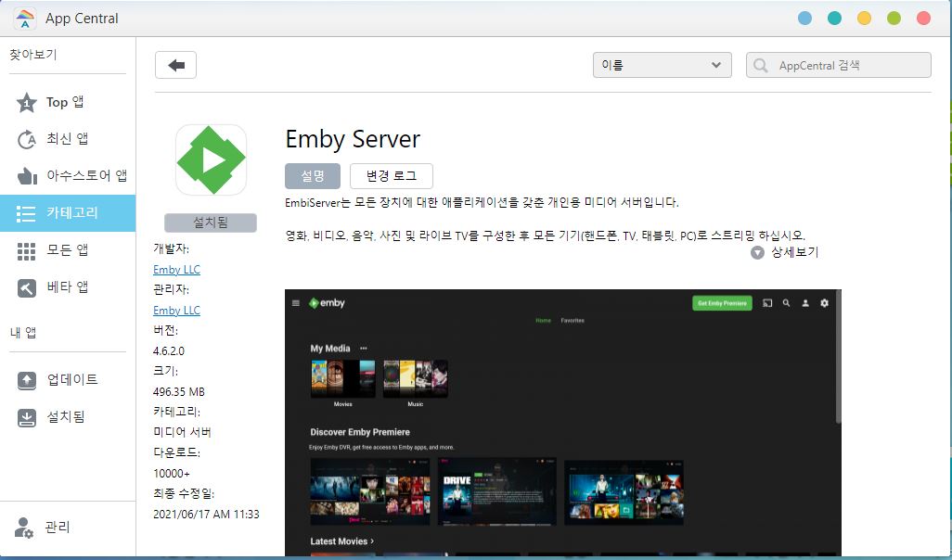The image size is (952, 560).
Task: Click the version text 4.6.2.0
Action: tap(169, 350)
